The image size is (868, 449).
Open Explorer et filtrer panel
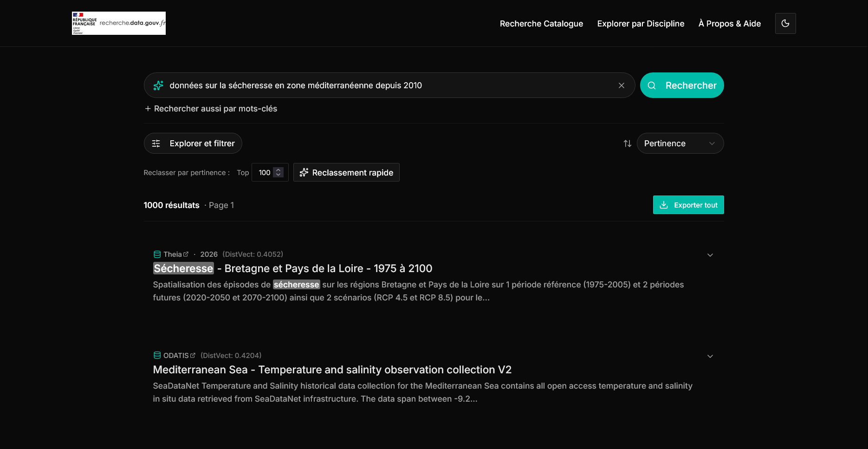[x=193, y=143]
